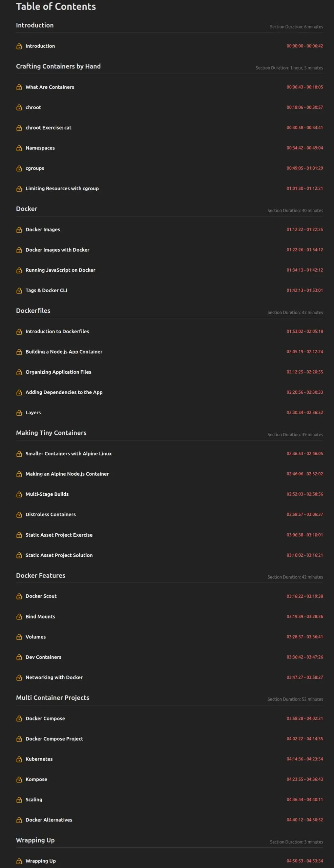Click the lock icon next to Docker Images

19,230
